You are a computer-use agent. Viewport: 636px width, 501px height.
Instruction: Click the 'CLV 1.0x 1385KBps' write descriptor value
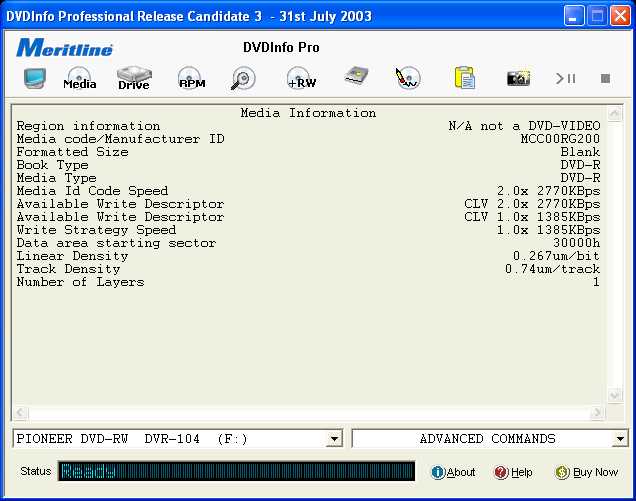click(x=532, y=217)
